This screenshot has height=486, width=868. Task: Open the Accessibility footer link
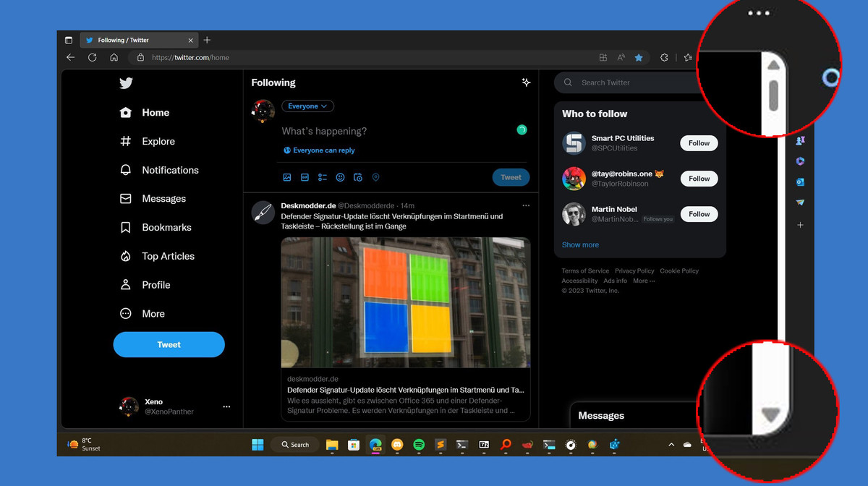click(x=579, y=281)
